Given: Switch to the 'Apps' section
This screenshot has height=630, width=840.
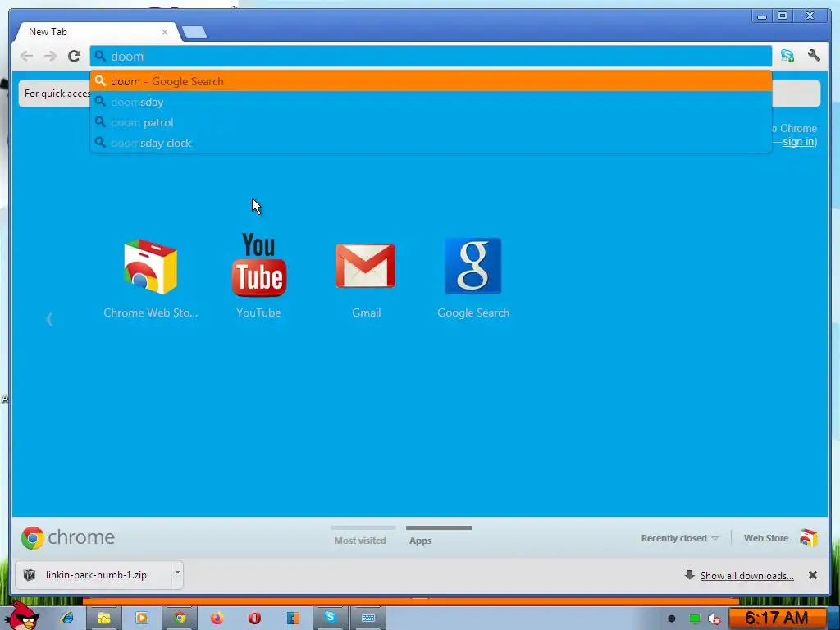Looking at the screenshot, I should pos(421,540).
